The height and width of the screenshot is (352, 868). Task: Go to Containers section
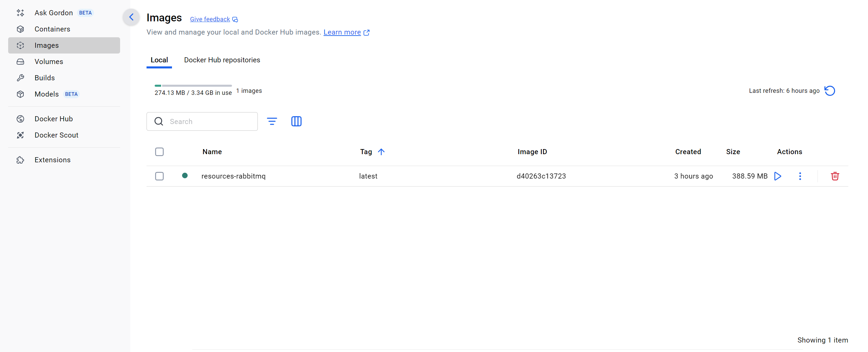(64, 29)
